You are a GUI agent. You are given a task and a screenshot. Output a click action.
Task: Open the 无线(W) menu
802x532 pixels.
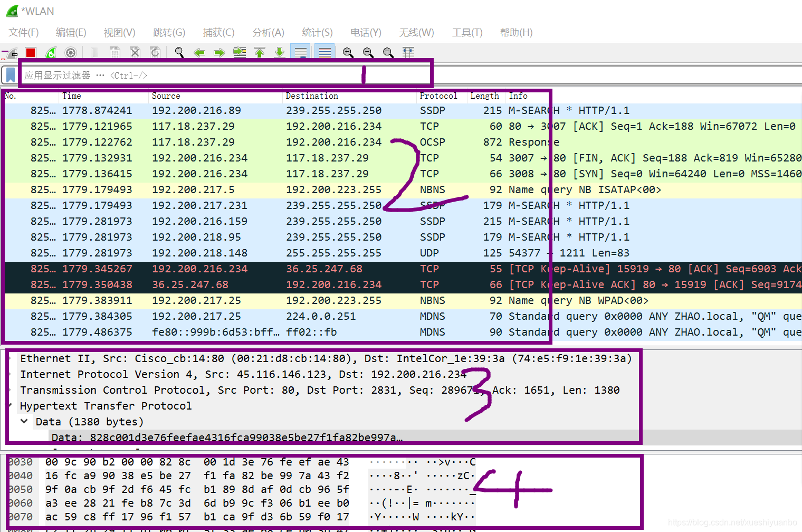[416, 33]
